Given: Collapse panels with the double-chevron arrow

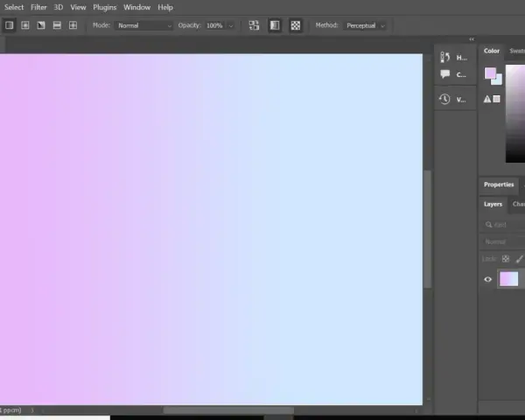Looking at the screenshot, I should click(x=472, y=39).
